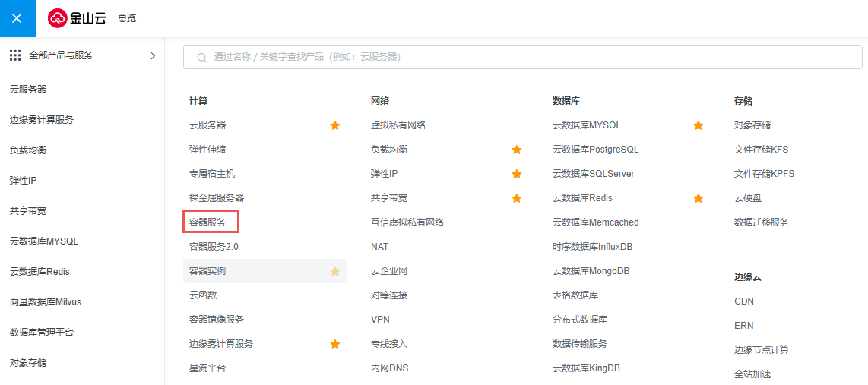Close the product menu with X icon
Image resolution: width=868 pixels, height=385 pixels.
(x=17, y=18)
